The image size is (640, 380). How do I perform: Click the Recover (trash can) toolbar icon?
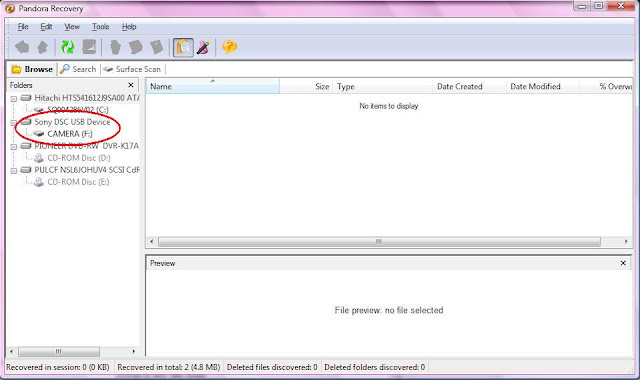(116, 47)
